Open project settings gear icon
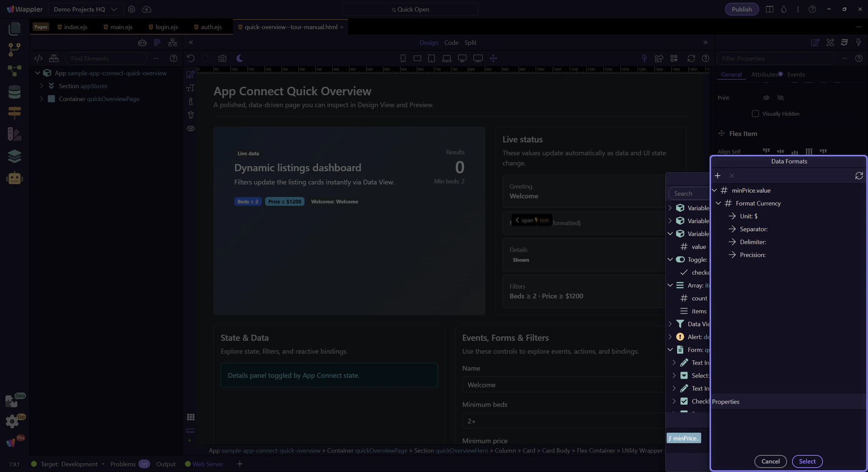This screenshot has width=868, height=472. pyautogui.click(x=132, y=9)
